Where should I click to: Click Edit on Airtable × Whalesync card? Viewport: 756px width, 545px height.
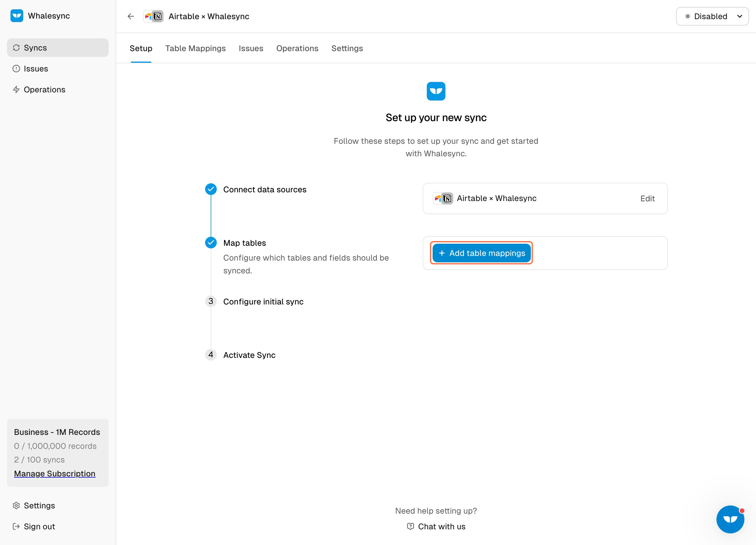(x=647, y=198)
